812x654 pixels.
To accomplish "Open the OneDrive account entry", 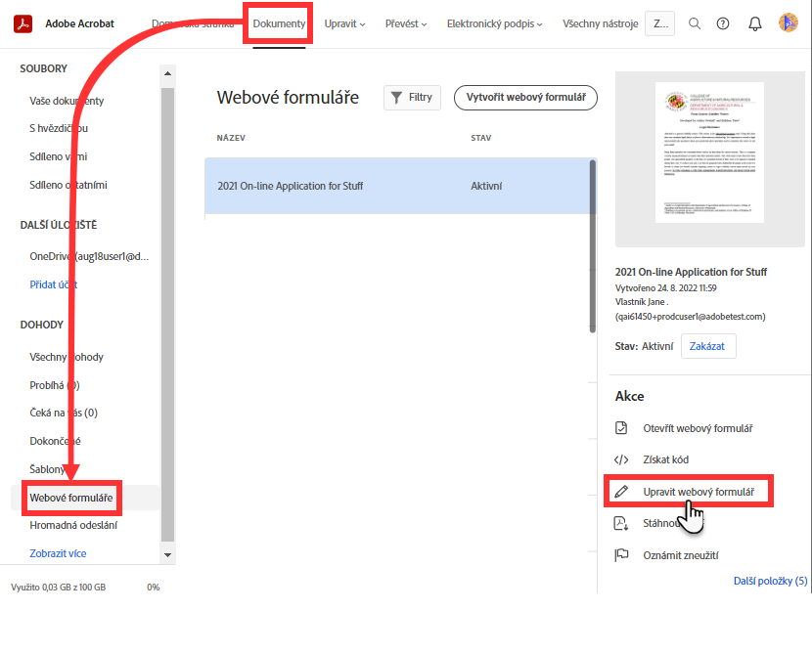I will [x=89, y=257].
